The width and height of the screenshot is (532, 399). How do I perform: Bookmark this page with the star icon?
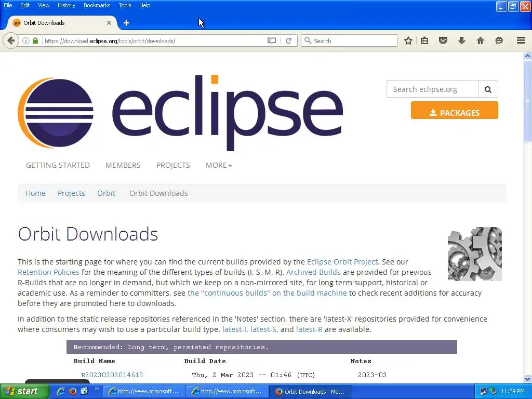tap(408, 41)
